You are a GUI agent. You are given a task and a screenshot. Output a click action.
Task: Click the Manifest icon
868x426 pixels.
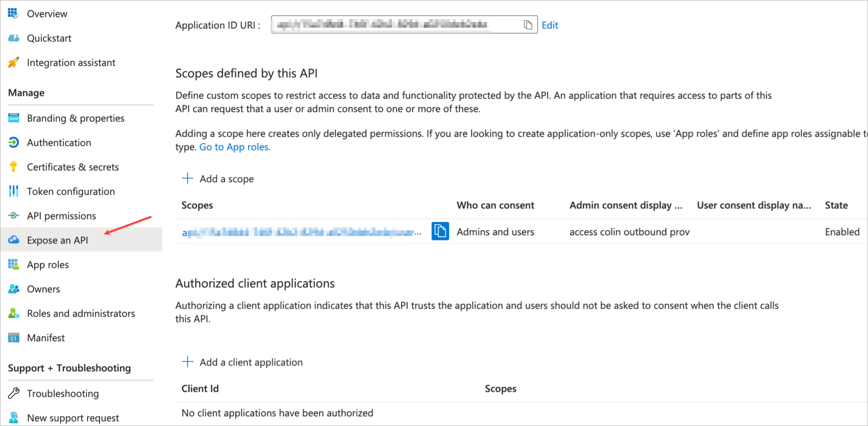coord(13,338)
